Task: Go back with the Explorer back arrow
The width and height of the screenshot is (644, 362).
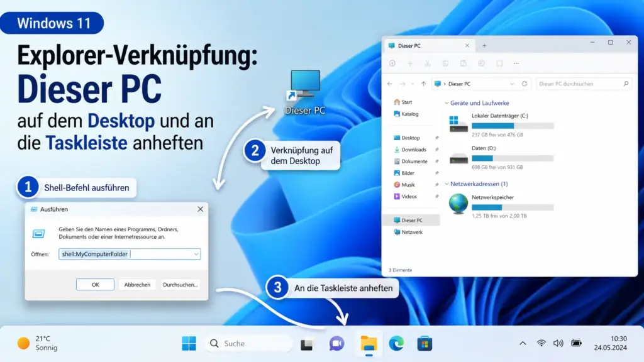Action: 390,84
